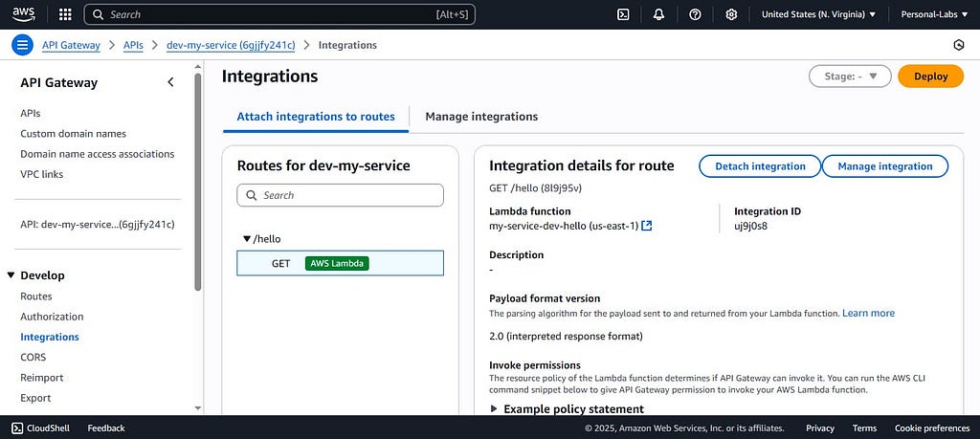Open Reimport in the sidebar
The image size is (980, 439).
tap(42, 378)
